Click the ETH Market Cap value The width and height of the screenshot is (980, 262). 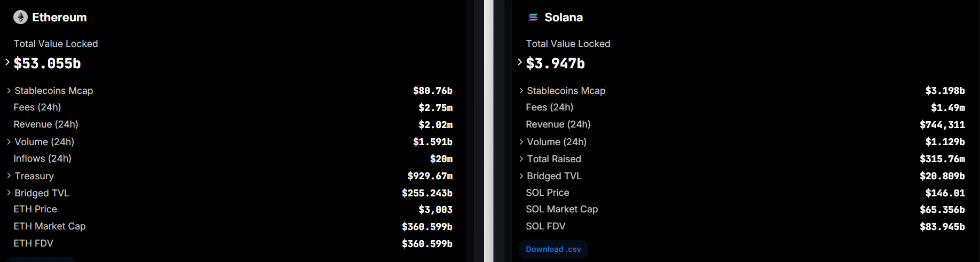click(427, 227)
